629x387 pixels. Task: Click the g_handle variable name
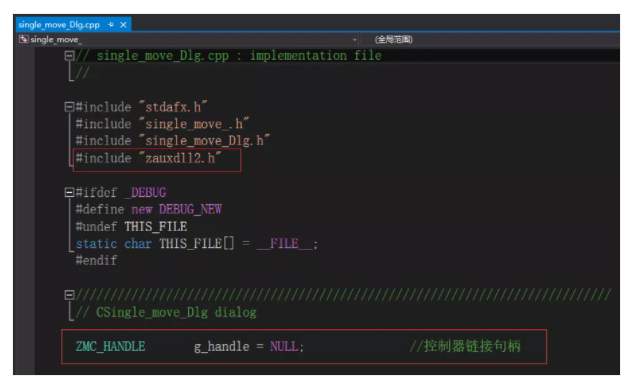tap(221, 346)
